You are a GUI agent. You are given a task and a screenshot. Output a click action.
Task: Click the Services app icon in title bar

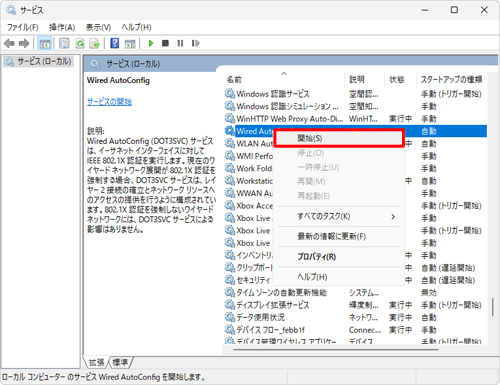[x=11, y=10]
